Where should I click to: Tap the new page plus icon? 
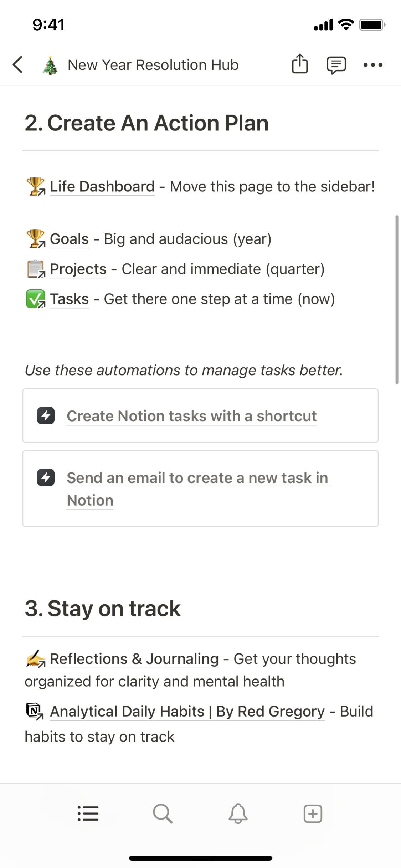click(313, 813)
